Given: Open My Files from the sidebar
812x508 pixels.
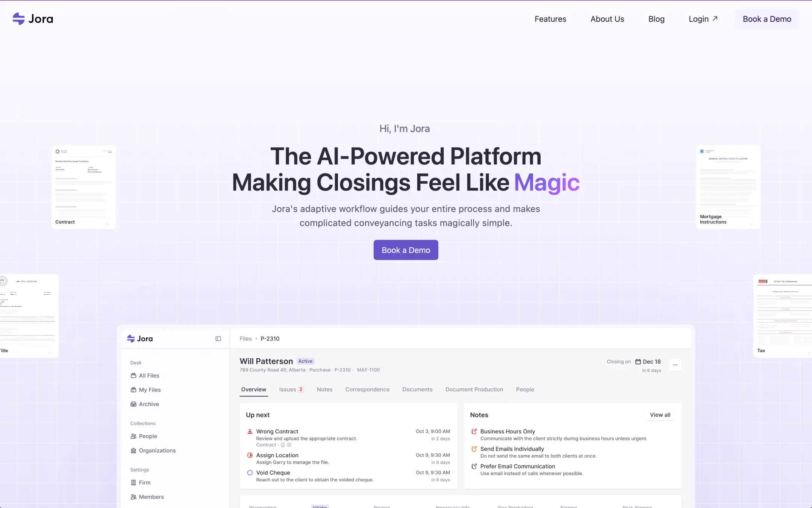Looking at the screenshot, I should 150,390.
